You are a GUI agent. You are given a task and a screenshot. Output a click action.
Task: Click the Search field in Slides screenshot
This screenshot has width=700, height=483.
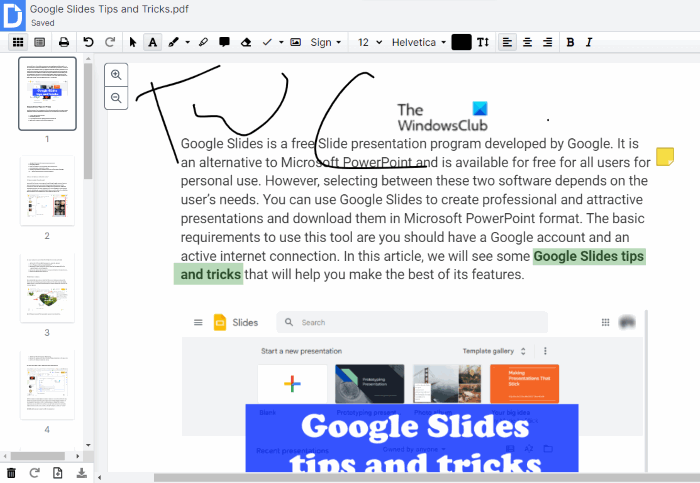tap(412, 322)
